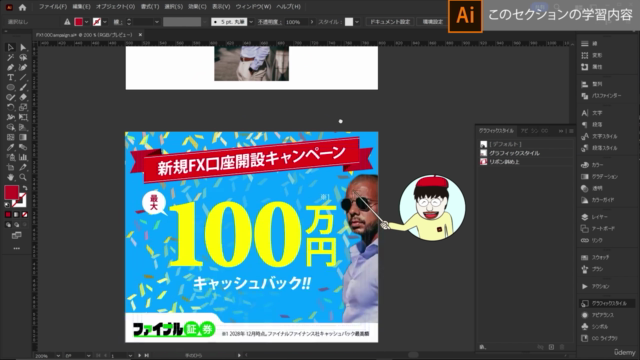The width and height of the screenshot is (640, 360).
Task: Select the Width tool
Action: click(11, 117)
